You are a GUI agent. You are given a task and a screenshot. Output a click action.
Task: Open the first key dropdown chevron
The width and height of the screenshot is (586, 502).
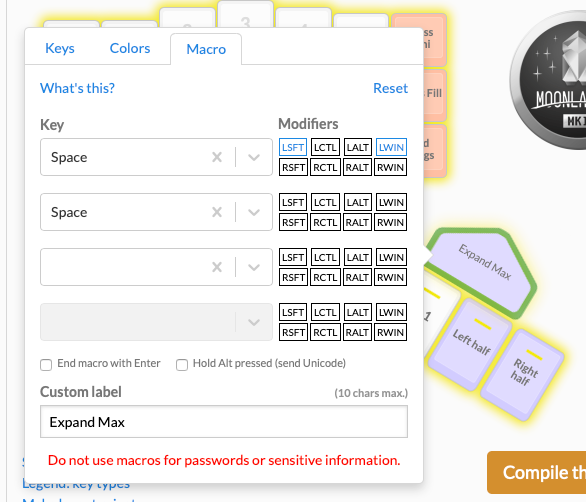254,157
